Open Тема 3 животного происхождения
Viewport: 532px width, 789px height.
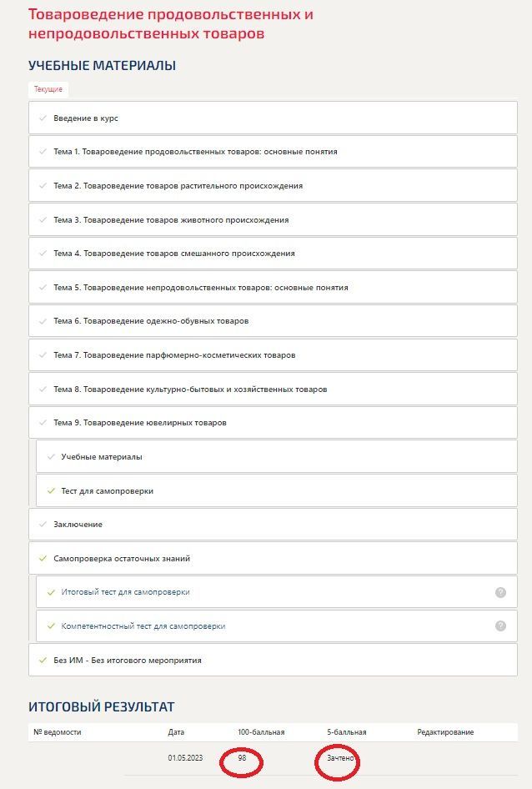(x=171, y=220)
